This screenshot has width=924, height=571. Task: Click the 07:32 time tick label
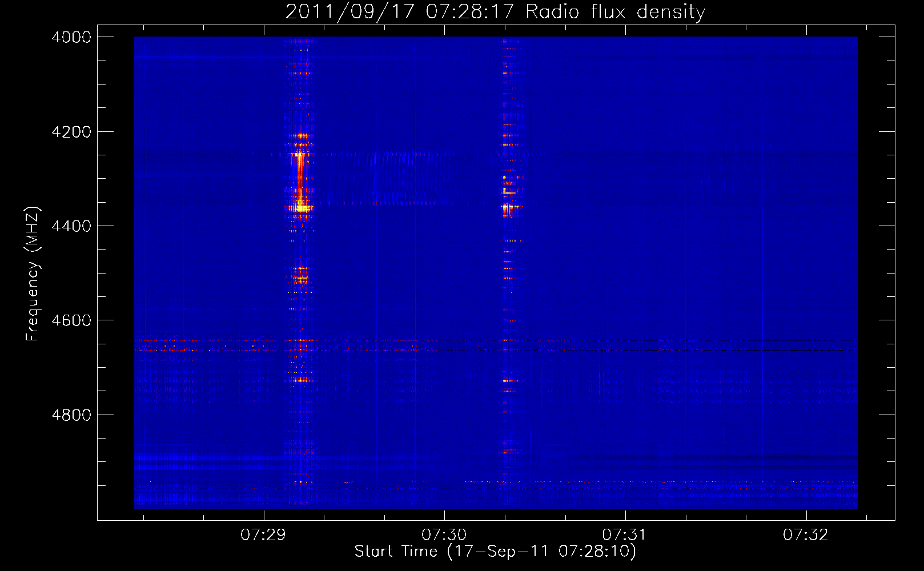click(x=806, y=535)
